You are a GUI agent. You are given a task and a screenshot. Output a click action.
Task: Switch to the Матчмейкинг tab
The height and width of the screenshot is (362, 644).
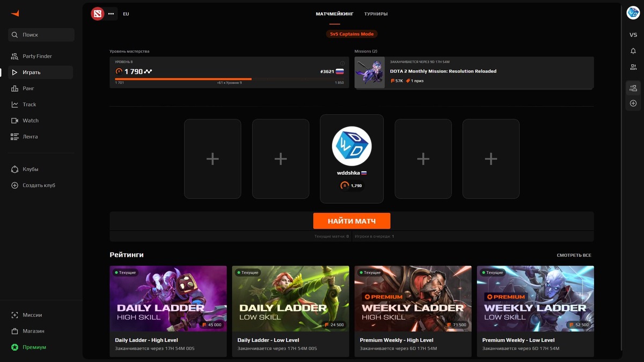[x=335, y=14]
